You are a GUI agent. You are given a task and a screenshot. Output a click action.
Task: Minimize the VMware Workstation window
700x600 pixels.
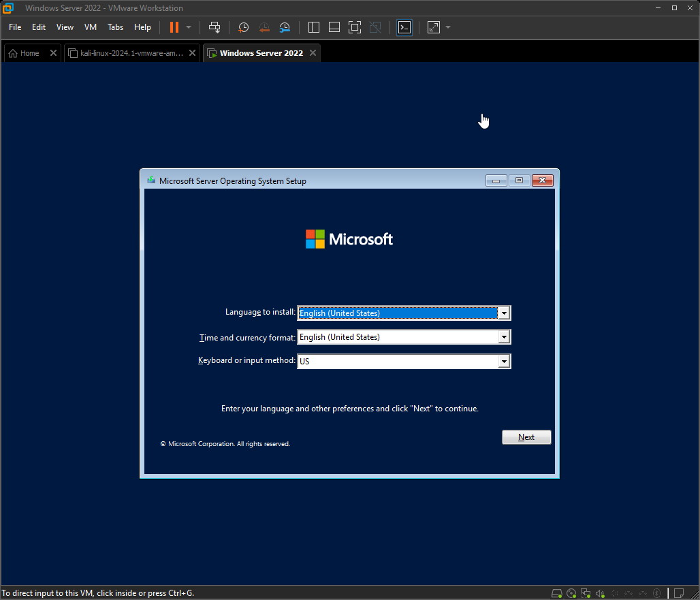[658, 8]
